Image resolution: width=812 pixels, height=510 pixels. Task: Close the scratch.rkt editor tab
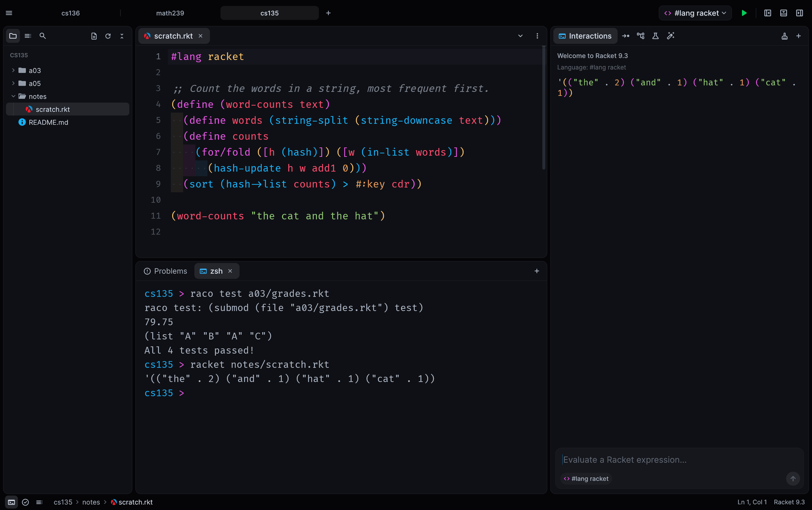click(x=201, y=36)
